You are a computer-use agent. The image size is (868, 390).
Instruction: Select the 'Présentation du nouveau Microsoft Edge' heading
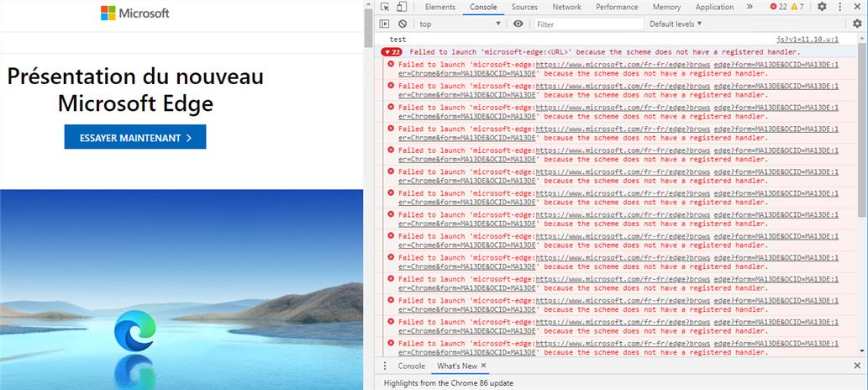coord(135,90)
